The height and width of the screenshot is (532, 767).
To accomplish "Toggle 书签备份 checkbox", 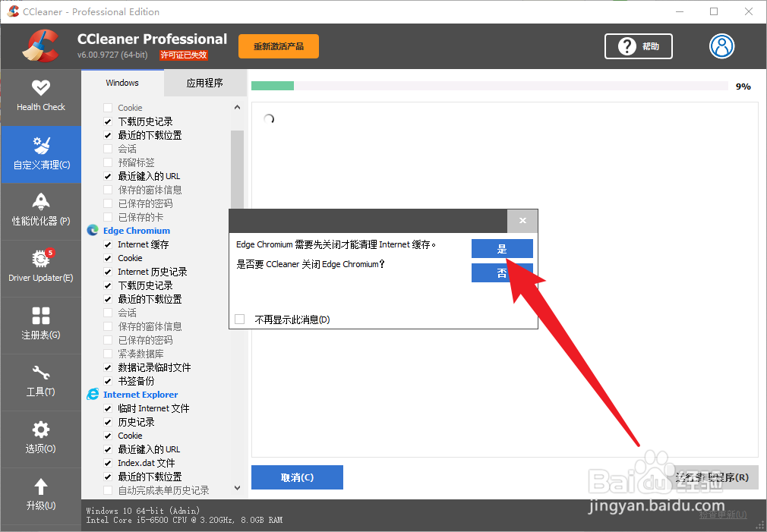I will pyautogui.click(x=108, y=381).
